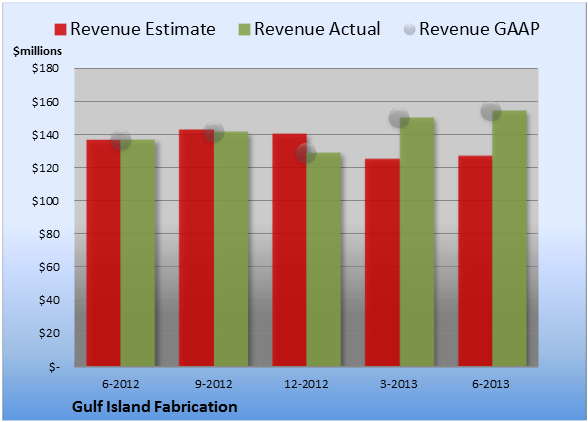Click the '$160' y-axis value
This screenshot has height=422, width=588.
coord(45,102)
